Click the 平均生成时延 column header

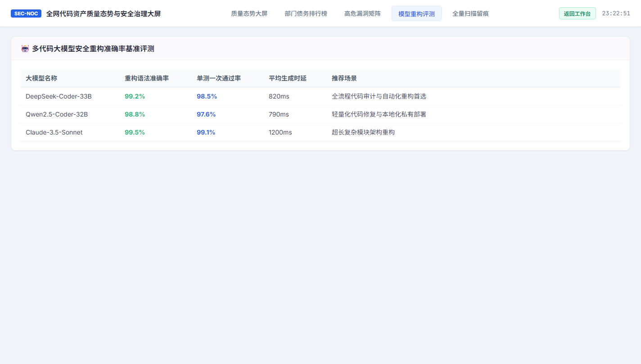coord(288,78)
